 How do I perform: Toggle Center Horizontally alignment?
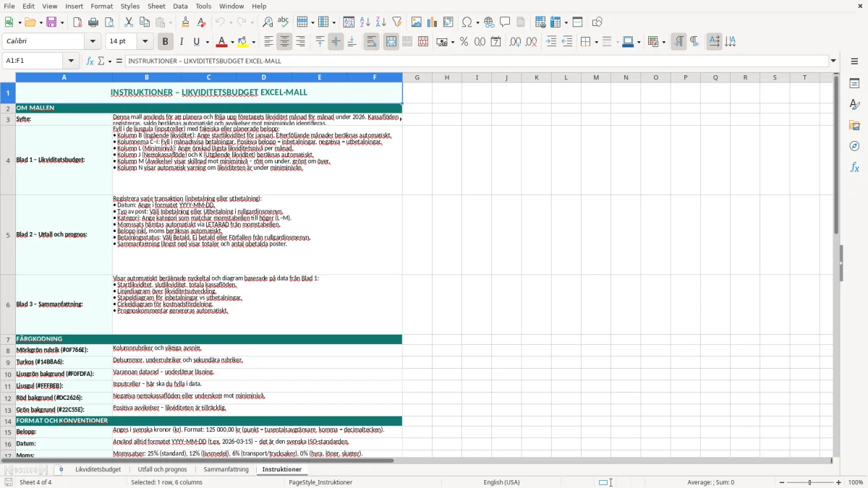coord(284,42)
